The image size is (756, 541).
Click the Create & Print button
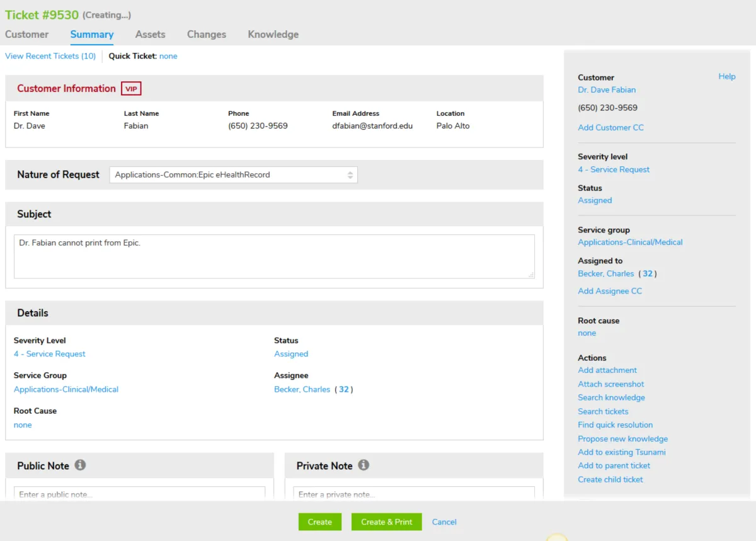tap(386, 522)
